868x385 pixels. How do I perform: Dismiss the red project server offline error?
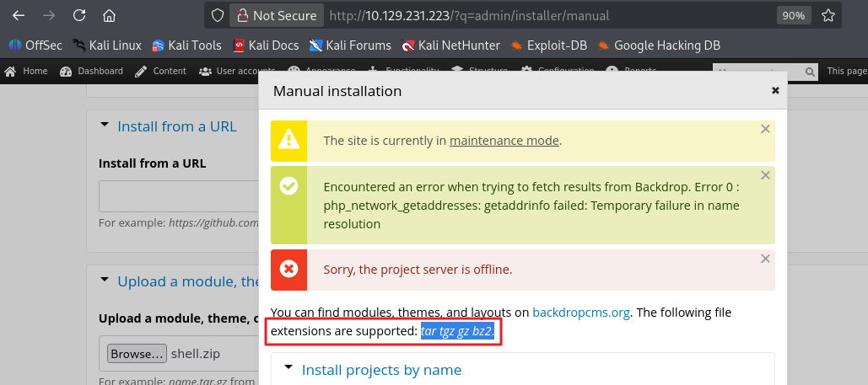click(765, 259)
